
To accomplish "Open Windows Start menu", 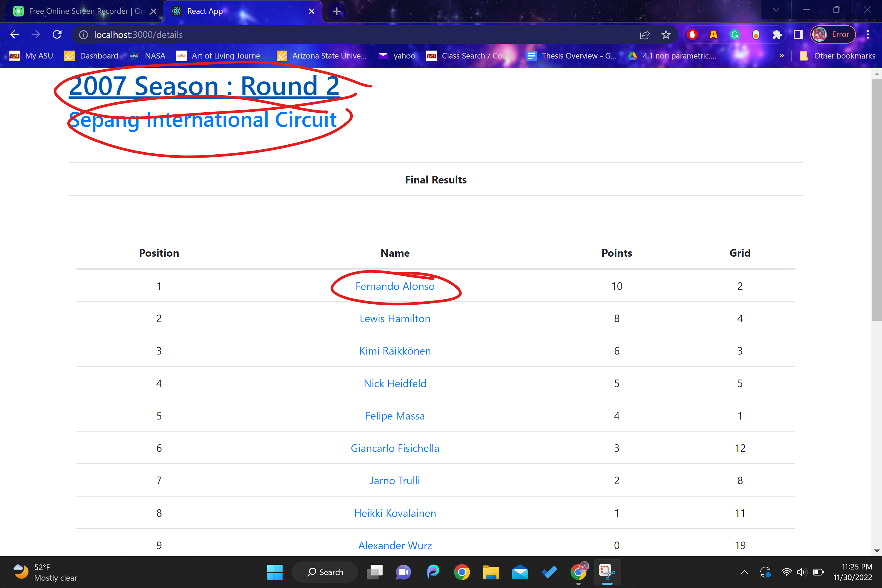I will 275,572.
